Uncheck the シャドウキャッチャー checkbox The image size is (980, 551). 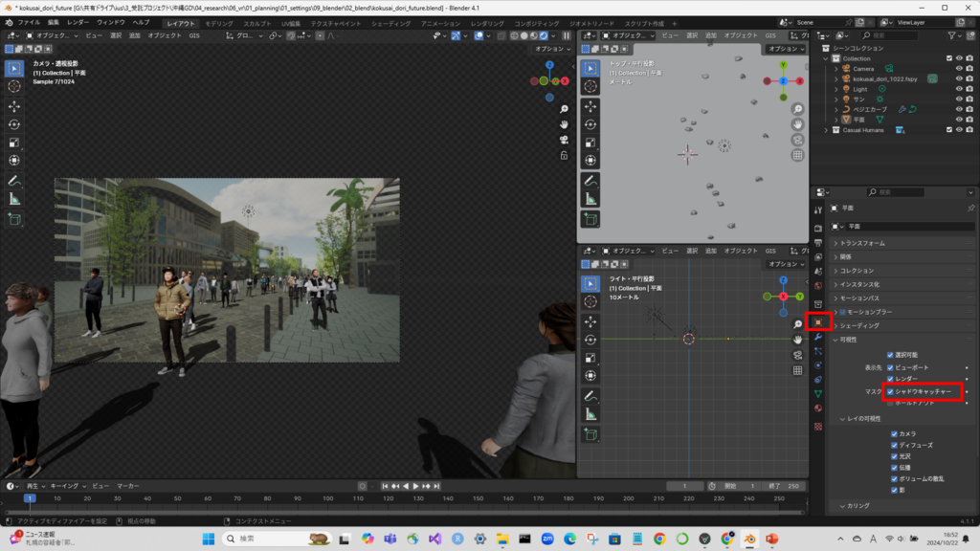tap(890, 391)
